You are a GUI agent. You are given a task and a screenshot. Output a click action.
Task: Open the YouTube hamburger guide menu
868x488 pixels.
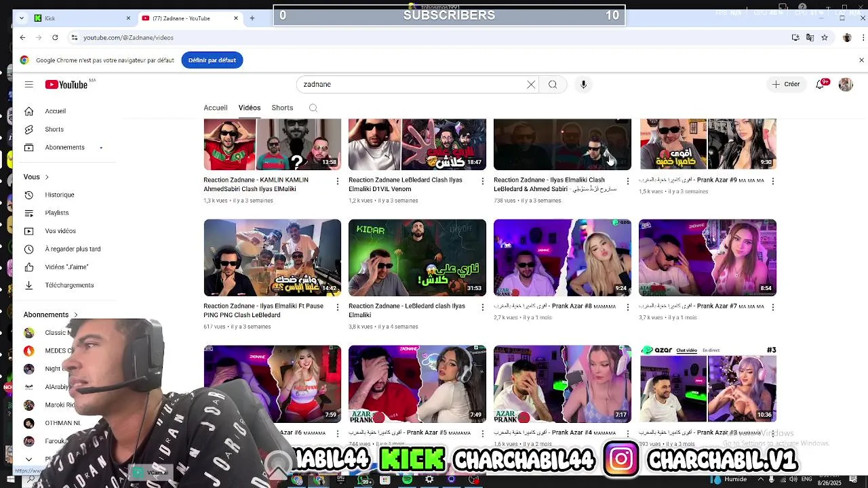(29, 84)
